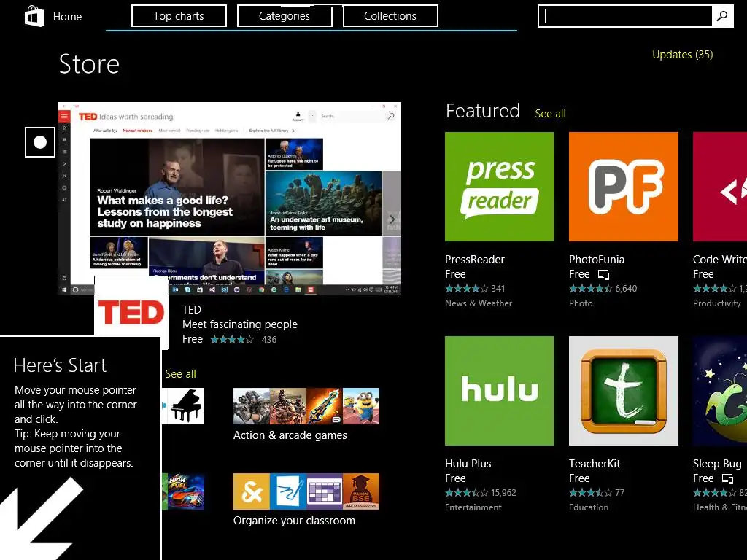Viewport: 747px width, 560px height.
Task: Click the middle soldier game icon
Action: coord(288,406)
